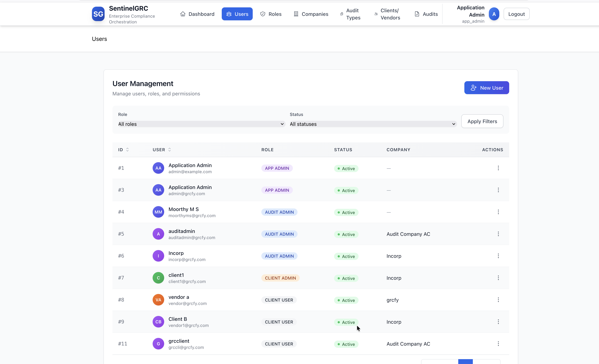The image size is (599, 364).
Task: Click the Application Admin profile avatar
Action: pos(494,14)
